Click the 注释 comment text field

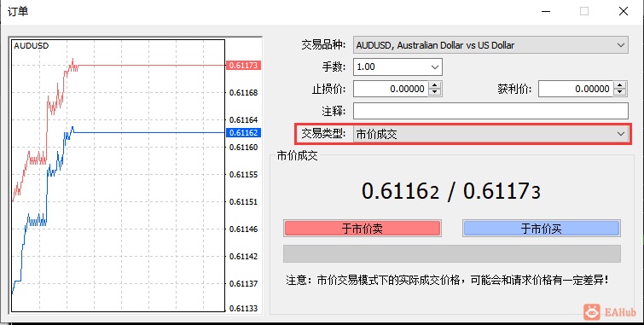coord(490,111)
